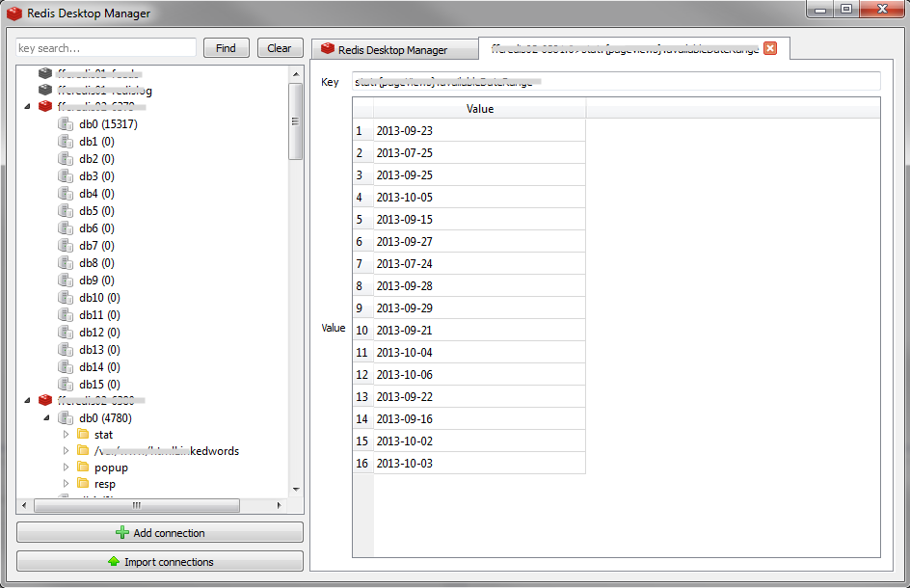
Task: Select the value 2013-10-03
Action: (479, 464)
